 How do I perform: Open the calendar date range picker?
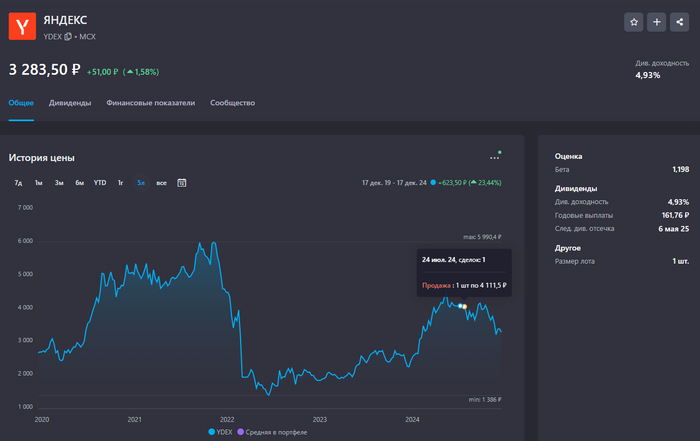click(x=182, y=183)
